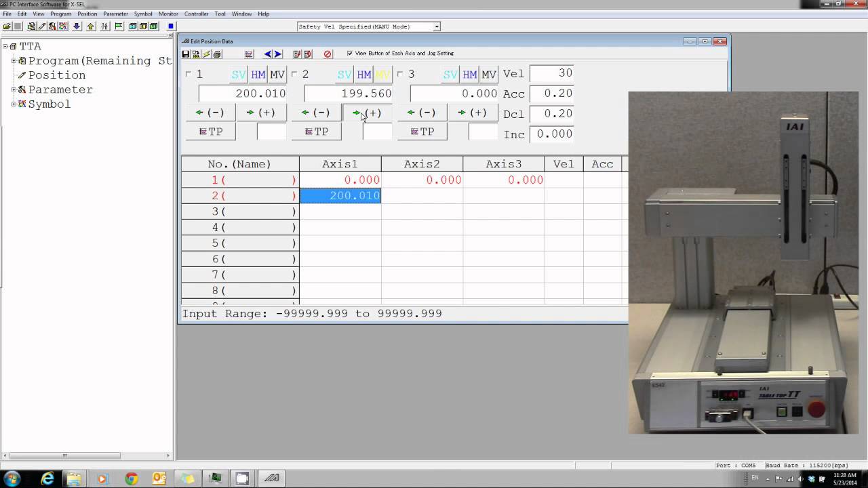
Task: Open the Monitor menu
Action: (x=168, y=14)
